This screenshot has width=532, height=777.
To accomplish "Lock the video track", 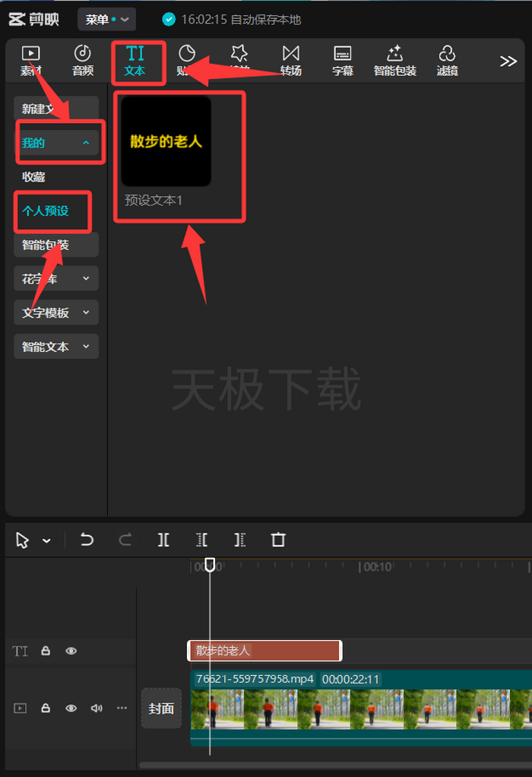I will [46, 708].
